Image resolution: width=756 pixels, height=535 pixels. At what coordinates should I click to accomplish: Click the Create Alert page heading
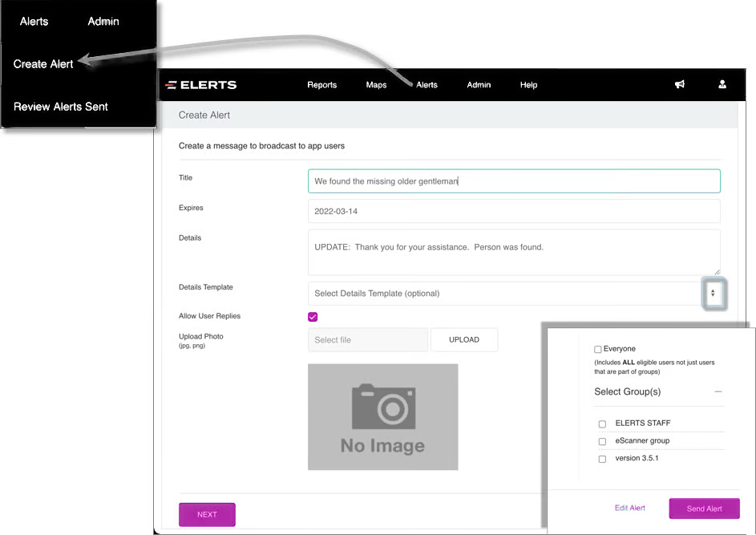pyautogui.click(x=204, y=116)
